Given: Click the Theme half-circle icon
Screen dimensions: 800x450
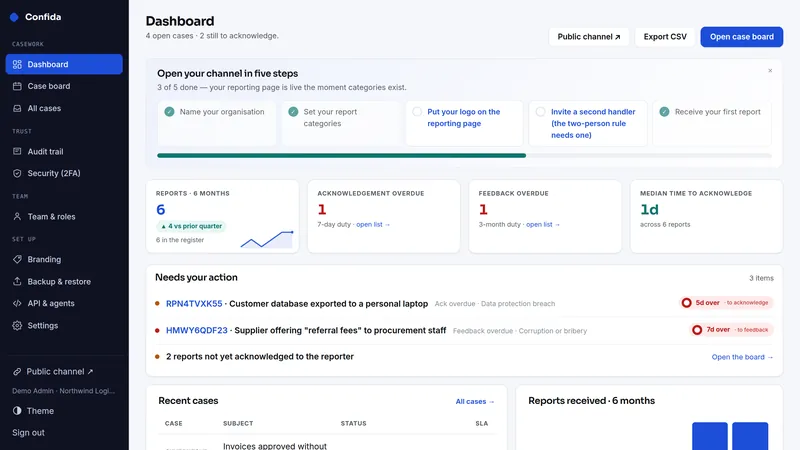Looking at the screenshot, I should (17, 411).
